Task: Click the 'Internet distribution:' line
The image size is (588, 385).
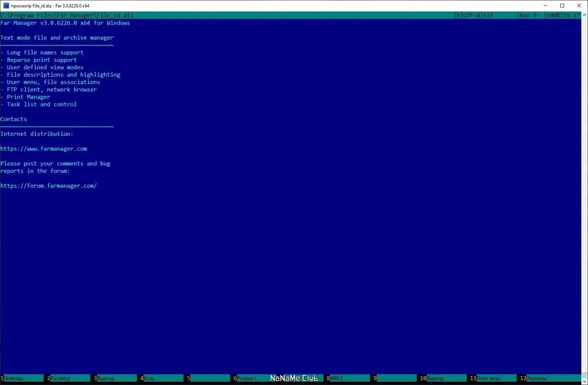Action: click(x=37, y=134)
